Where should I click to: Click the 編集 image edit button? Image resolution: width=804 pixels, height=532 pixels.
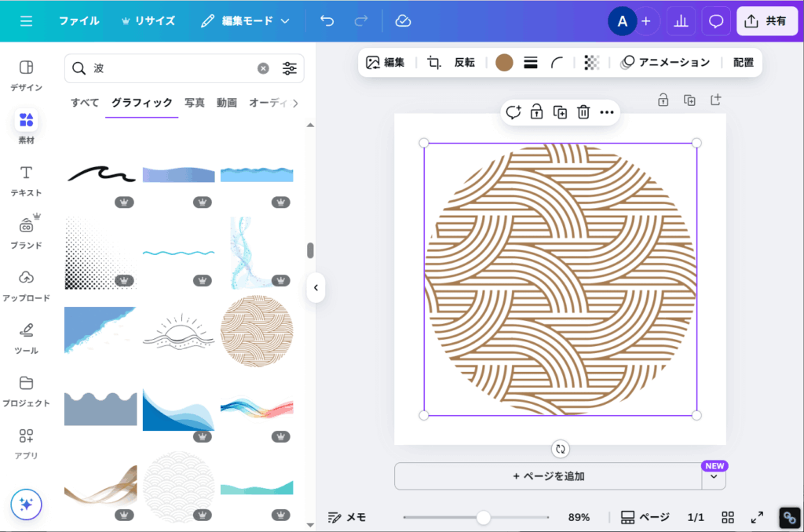tap(385, 63)
